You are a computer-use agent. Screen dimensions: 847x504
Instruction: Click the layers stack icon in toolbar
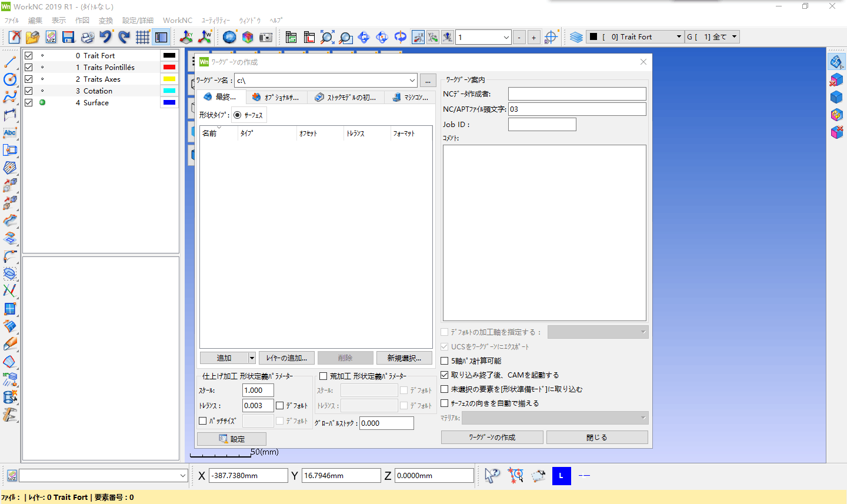tap(576, 37)
